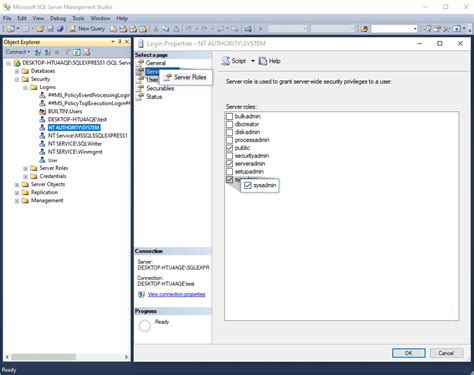Uncheck the serveradmin role checkbox
Image resolution: width=474 pixels, height=375 pixels.
pyautogui.click(x=229, y=164)
